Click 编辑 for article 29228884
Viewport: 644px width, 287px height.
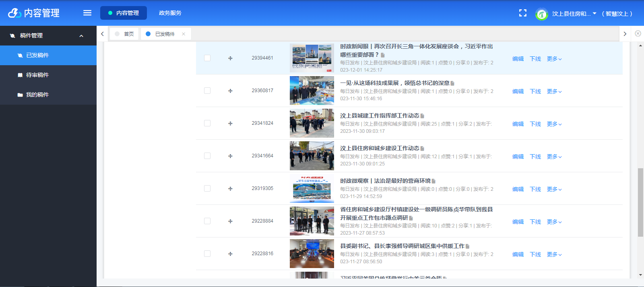click(518, 222)
